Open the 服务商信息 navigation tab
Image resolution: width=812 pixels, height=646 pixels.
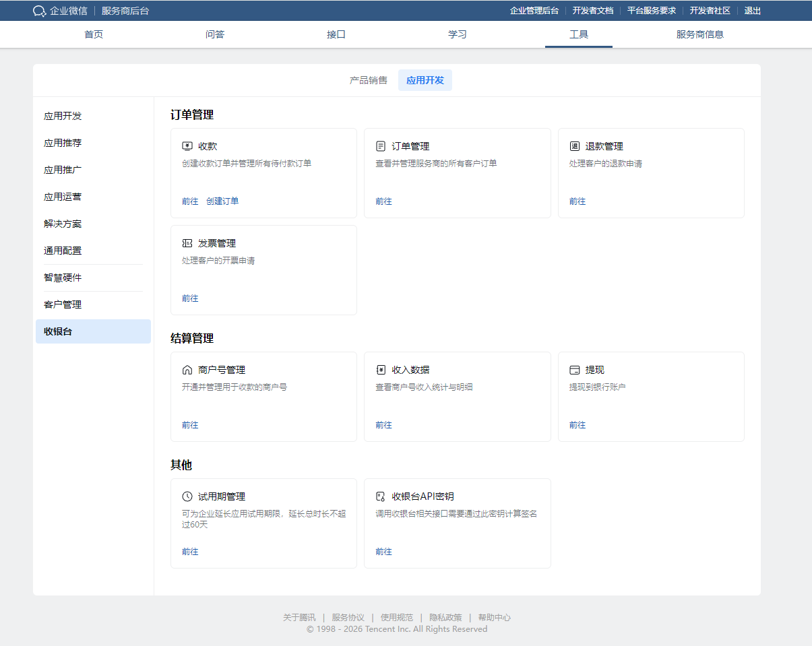[699, 34]
